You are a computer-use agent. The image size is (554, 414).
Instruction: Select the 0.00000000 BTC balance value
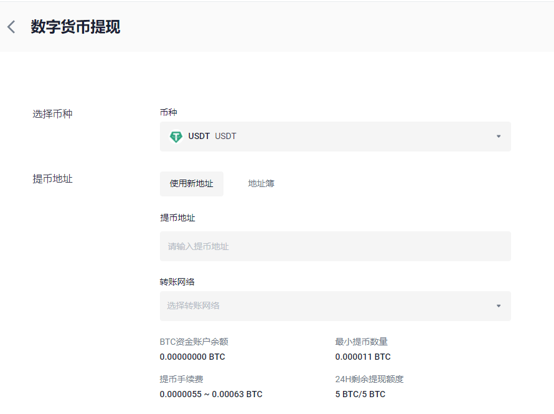coord(193,357)
